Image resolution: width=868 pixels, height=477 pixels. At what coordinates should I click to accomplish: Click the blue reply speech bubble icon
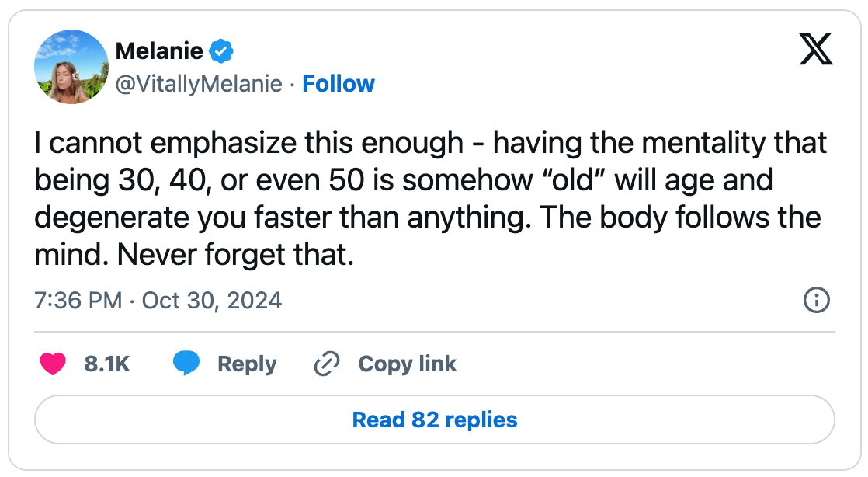pos(186,364)
